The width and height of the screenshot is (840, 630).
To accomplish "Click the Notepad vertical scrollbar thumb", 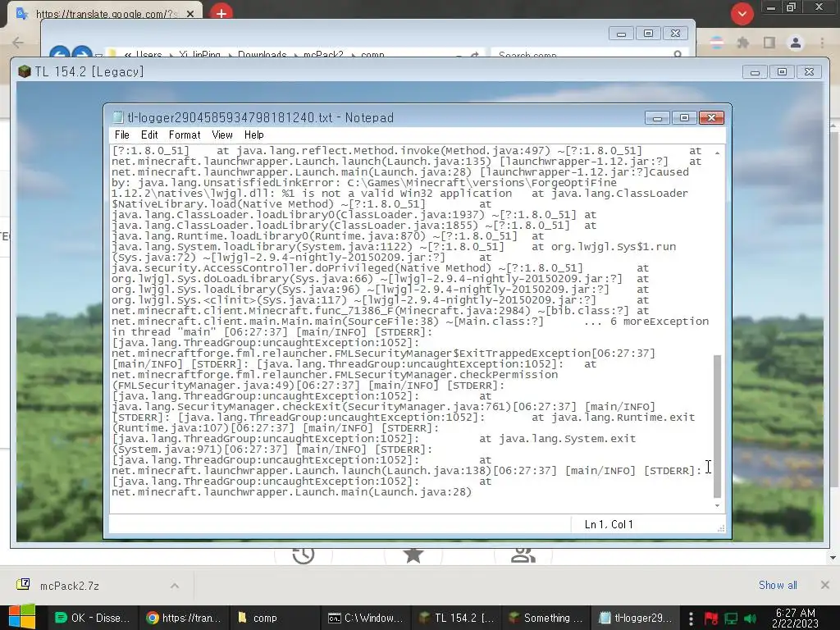I will click(717, 426).
